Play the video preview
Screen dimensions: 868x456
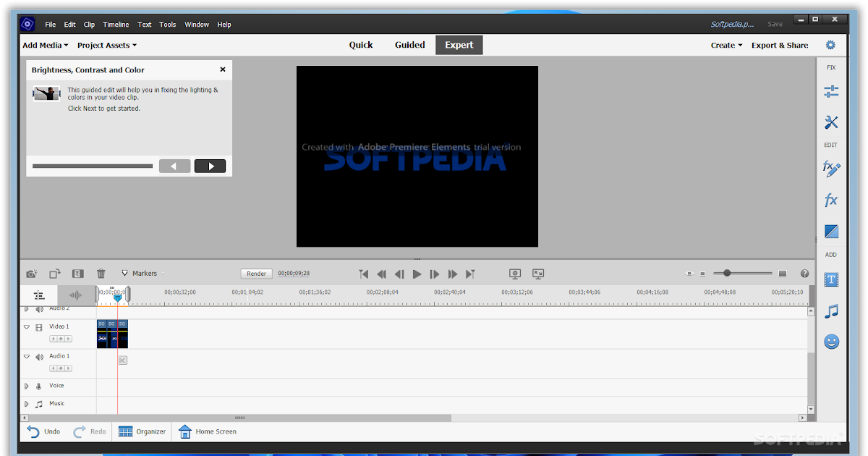(x=417, y=274)
